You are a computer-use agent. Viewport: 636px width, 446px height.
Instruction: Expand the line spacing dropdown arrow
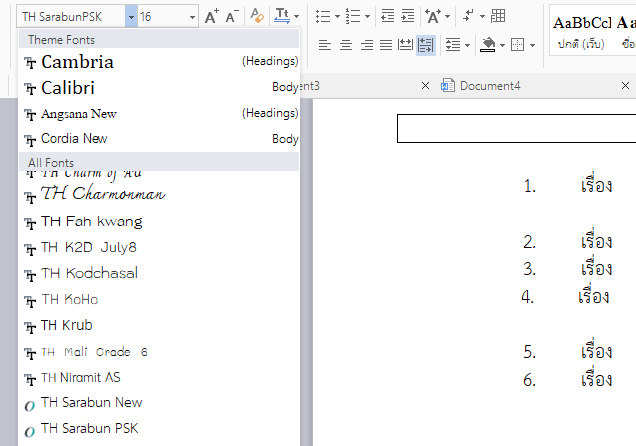click(x=467, y=45)
